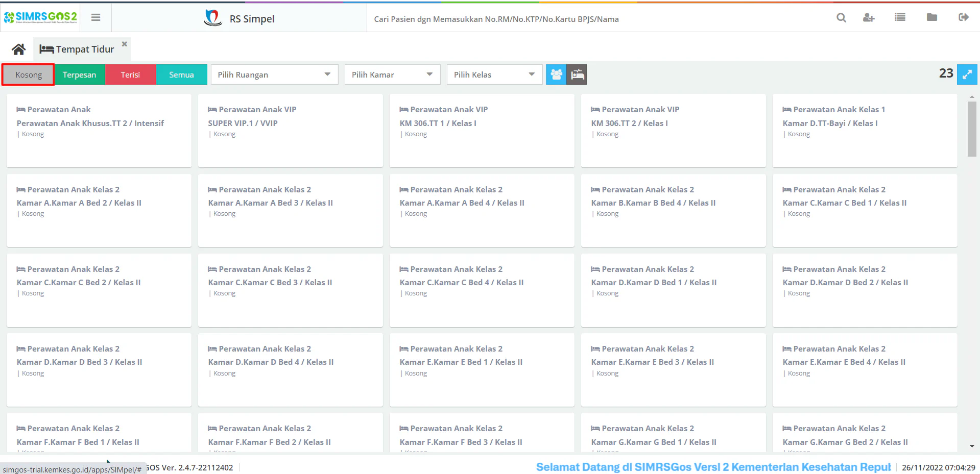Select the Terpesan filter
Image resolution: width=980 pixels, height=474 pixels.
pos(80,74)
